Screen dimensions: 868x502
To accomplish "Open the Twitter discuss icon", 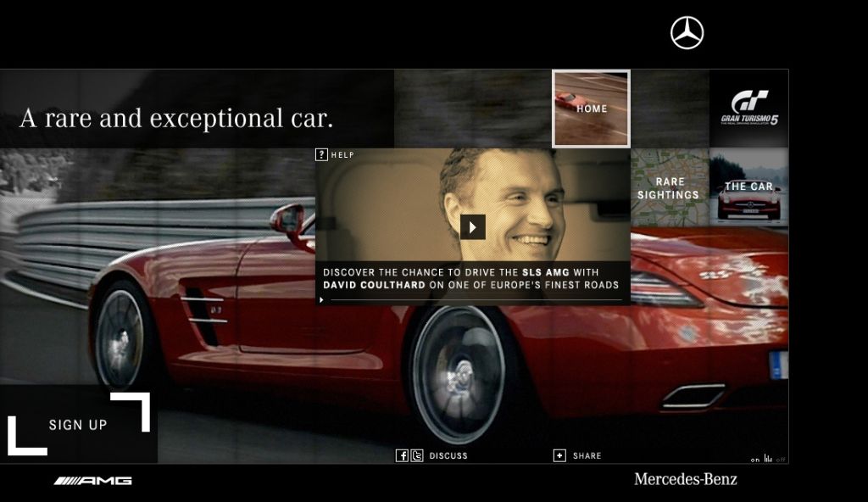I will [417, 455].
